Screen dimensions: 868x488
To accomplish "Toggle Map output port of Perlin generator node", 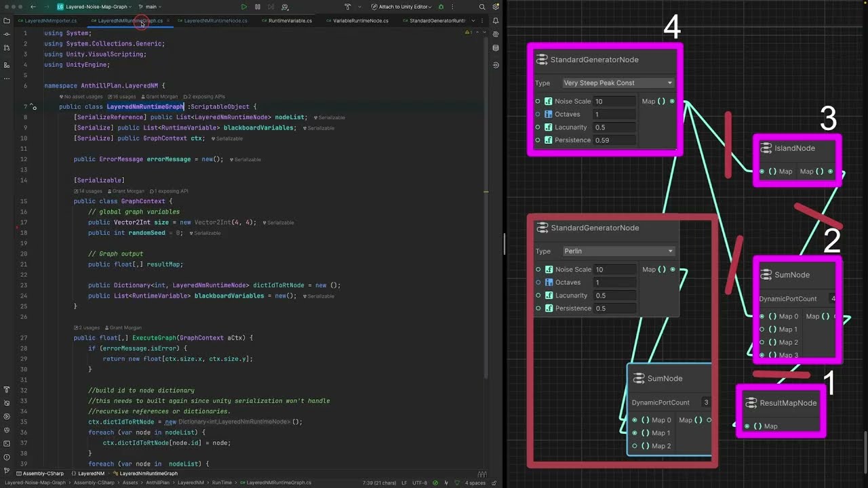I will coord(673,270).
